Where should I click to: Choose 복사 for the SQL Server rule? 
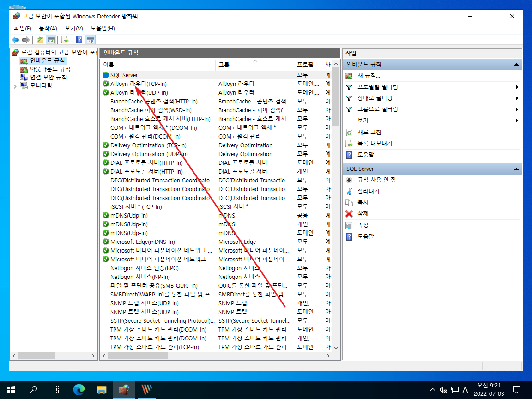[x=363, y=202]
